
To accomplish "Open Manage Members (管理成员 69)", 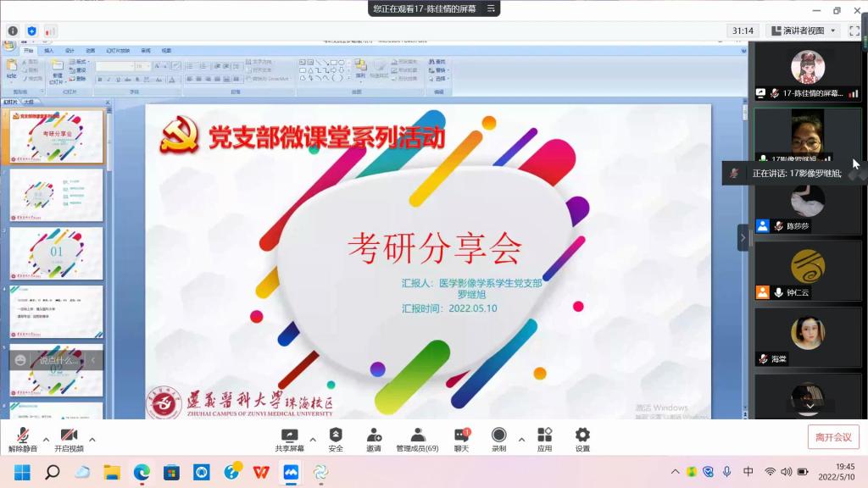I will click(417, 440).
